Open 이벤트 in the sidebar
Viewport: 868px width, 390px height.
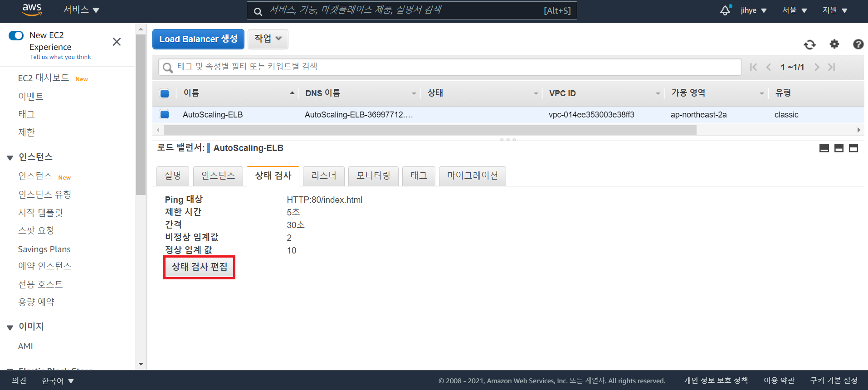(x=30, y=96)
